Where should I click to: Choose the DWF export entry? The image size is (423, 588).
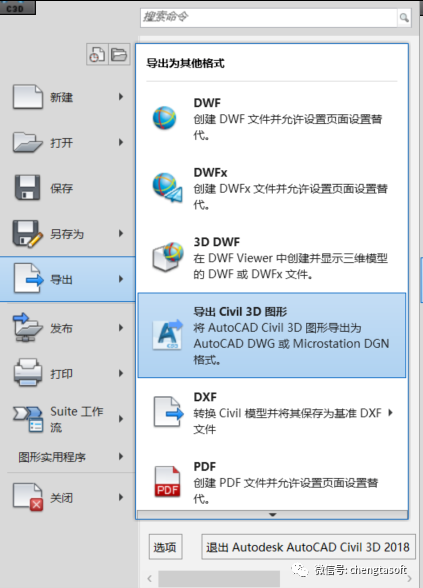tap(272, 118)
